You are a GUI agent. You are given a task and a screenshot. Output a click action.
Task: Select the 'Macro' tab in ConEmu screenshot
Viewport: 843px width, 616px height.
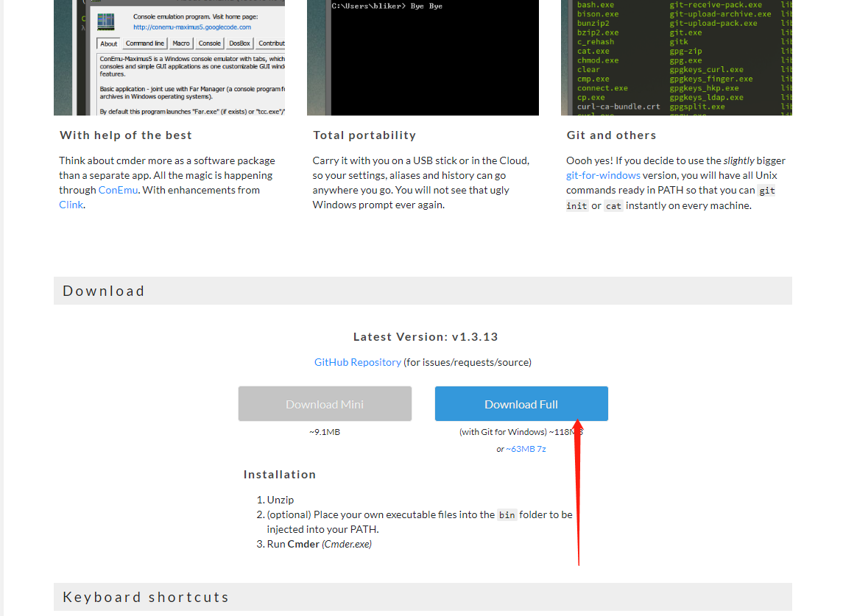[181, 43]
